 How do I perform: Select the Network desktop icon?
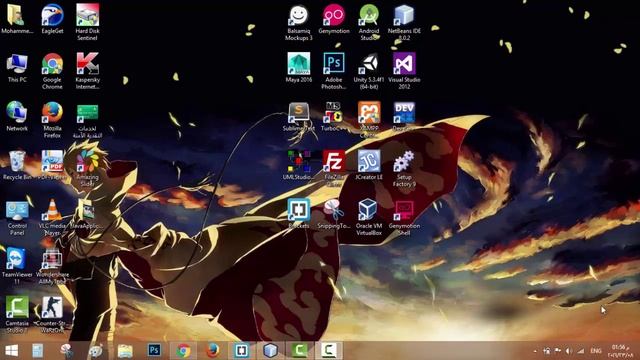pyautogui.click(x=17, y=116)
